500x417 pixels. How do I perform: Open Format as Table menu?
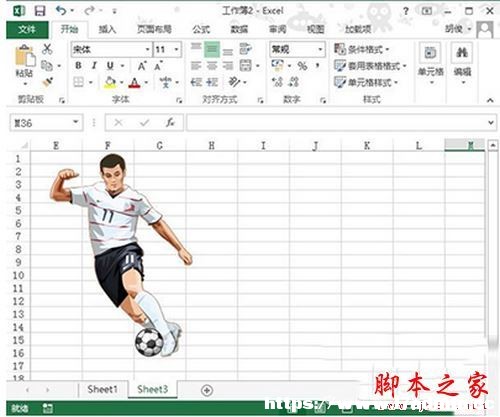[x=370, y=66]
